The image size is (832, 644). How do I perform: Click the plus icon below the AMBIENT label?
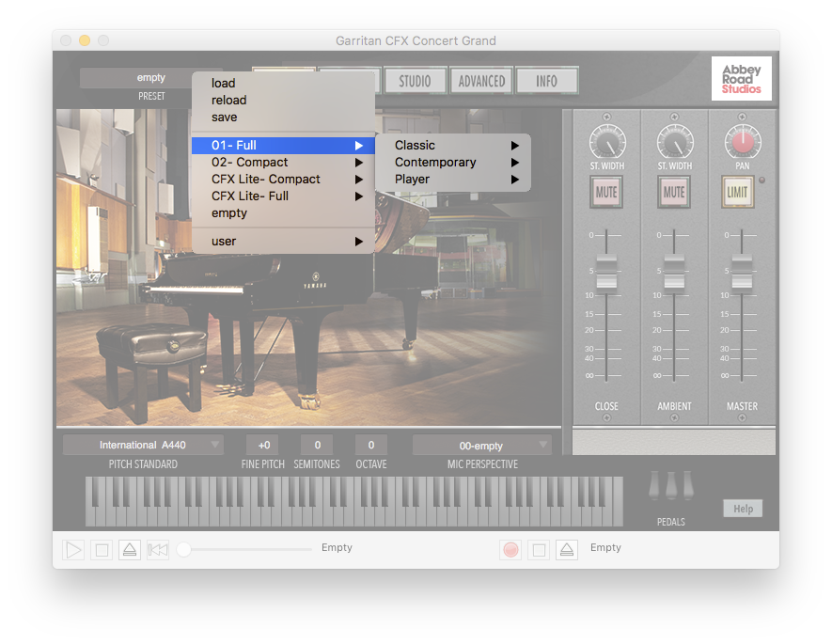674,418
